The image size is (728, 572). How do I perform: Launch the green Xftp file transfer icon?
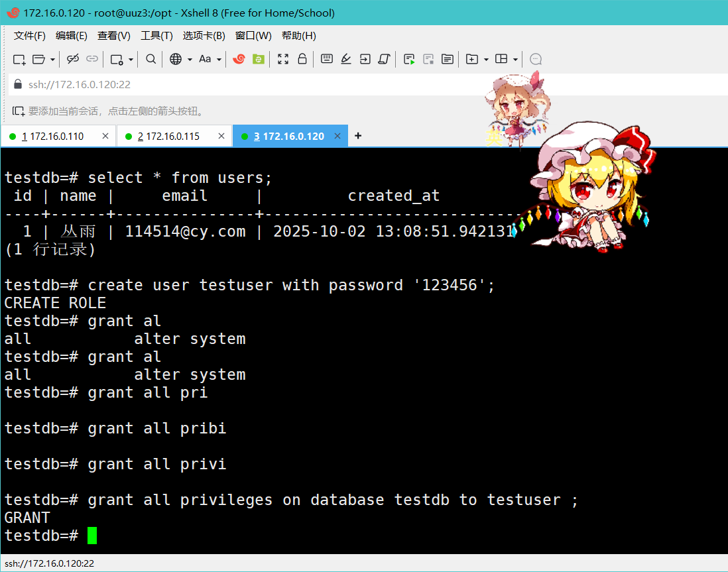[258, 59]
